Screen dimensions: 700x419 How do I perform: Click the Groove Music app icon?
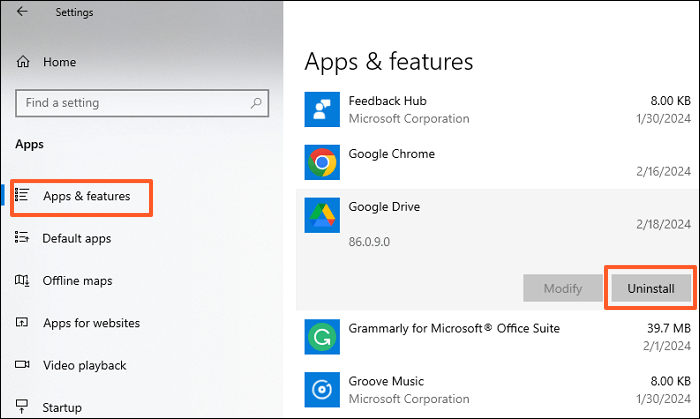pyautogui.click(x=322, y=390)
